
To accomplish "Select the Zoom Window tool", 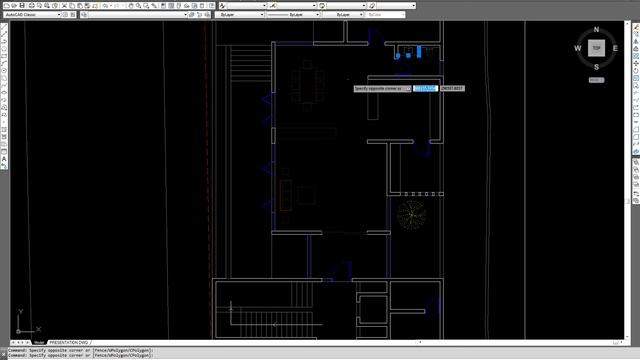I will 146,6.
